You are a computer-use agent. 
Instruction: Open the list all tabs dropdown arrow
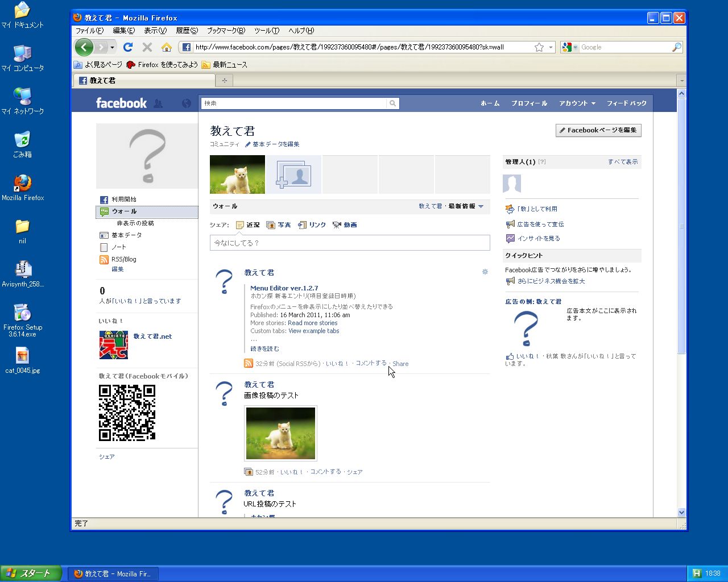click(681, 81)
